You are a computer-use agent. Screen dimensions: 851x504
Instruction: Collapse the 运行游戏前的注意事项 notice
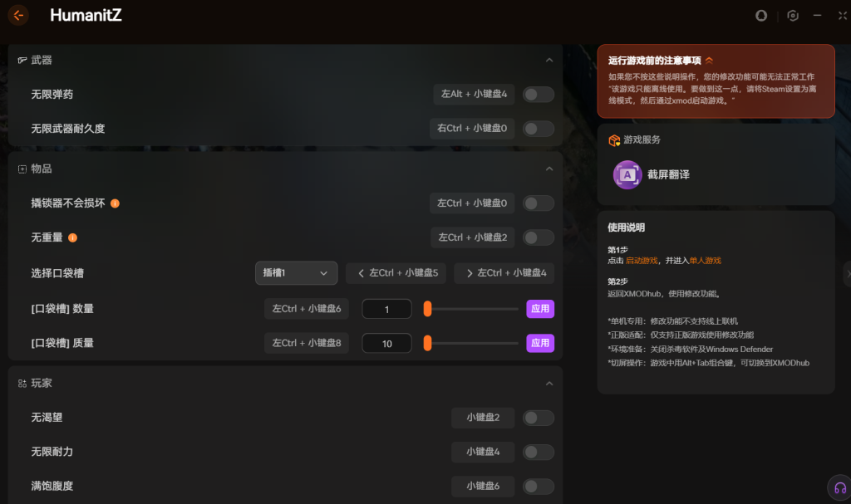[709, 61]
